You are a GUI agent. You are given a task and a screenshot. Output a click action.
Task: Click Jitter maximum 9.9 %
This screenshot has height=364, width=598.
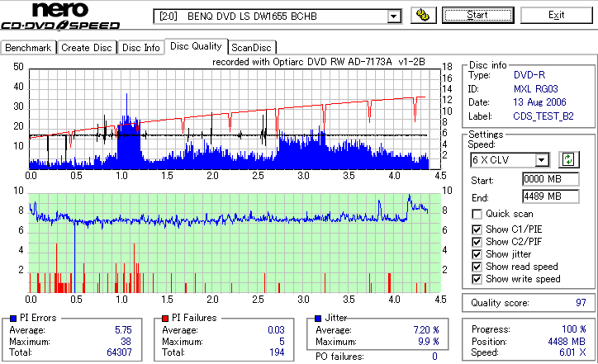(x=429, y=342)
